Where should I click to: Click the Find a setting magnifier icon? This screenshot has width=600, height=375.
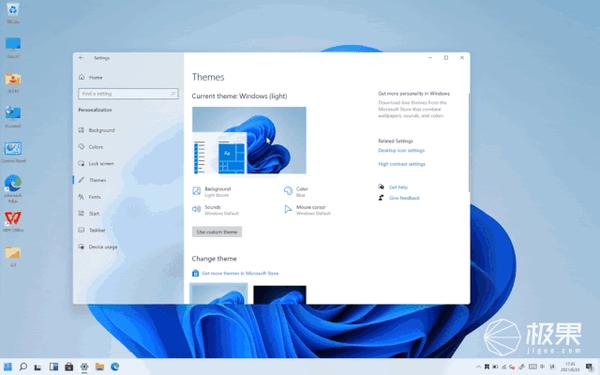173,93
